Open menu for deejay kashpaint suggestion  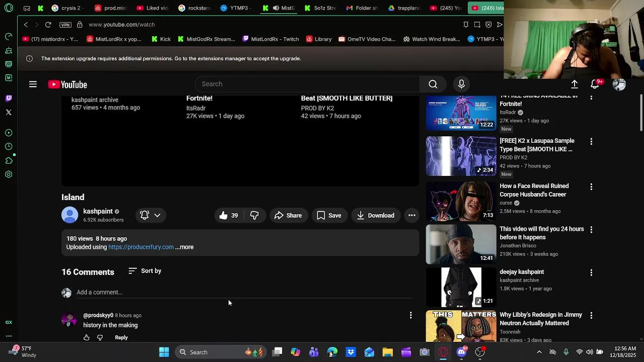point(591,273)
